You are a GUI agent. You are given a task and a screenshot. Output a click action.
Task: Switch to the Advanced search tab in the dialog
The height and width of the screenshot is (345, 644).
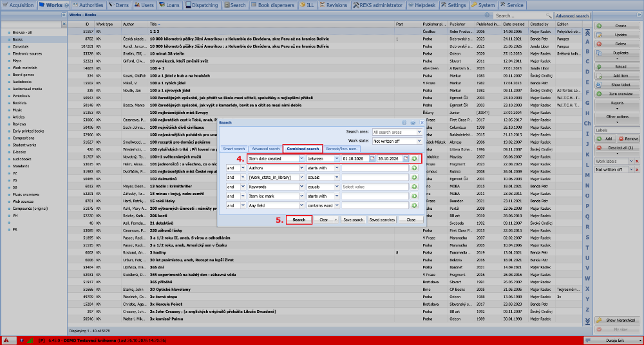tap(265, 148)
